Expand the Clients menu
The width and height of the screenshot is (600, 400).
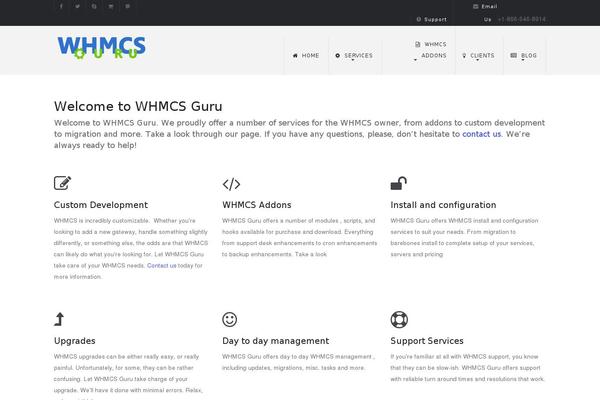pos(478,56)
